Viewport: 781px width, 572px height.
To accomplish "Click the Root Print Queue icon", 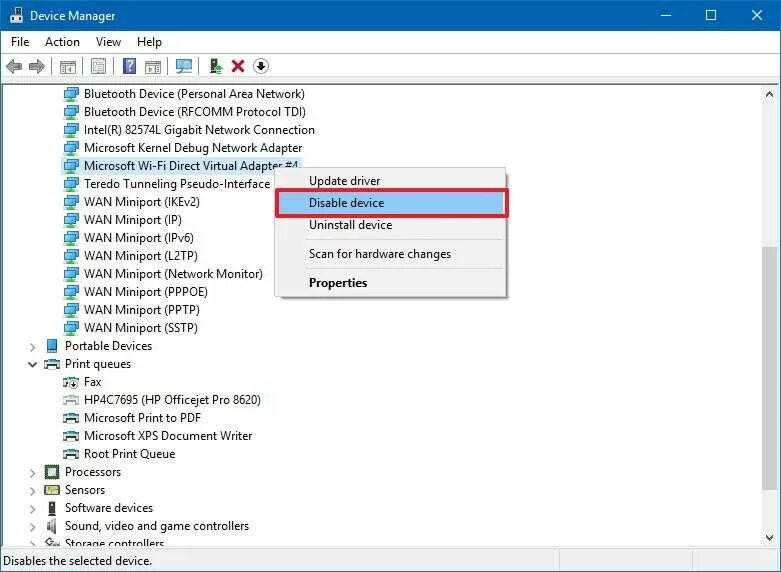I will (71, 454).
